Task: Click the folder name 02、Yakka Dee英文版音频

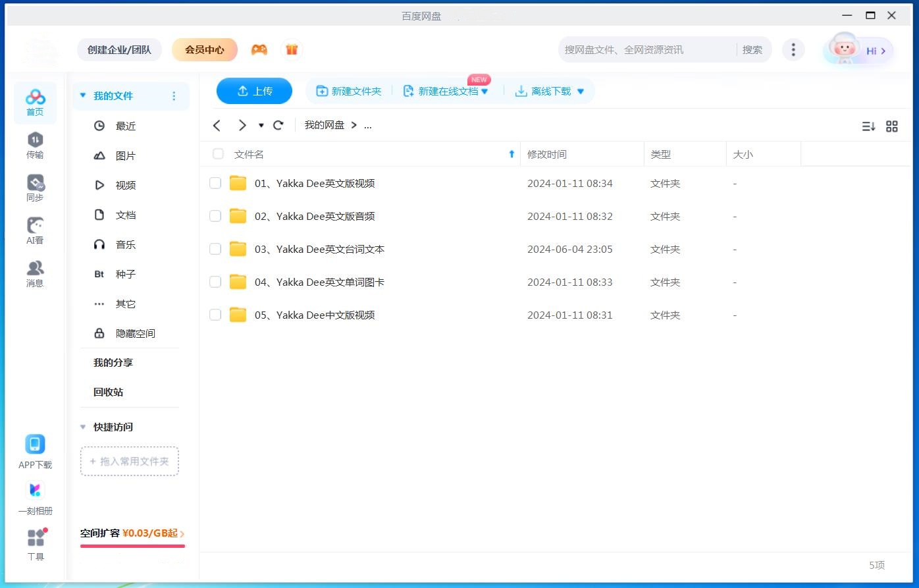Action: tap(315, 216)
